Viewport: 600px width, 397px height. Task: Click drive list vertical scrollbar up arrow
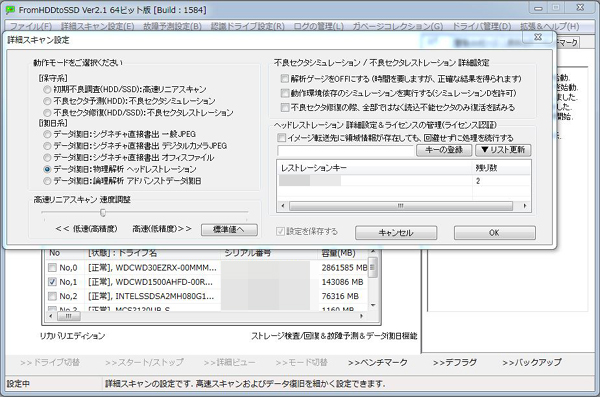[373, 252]
